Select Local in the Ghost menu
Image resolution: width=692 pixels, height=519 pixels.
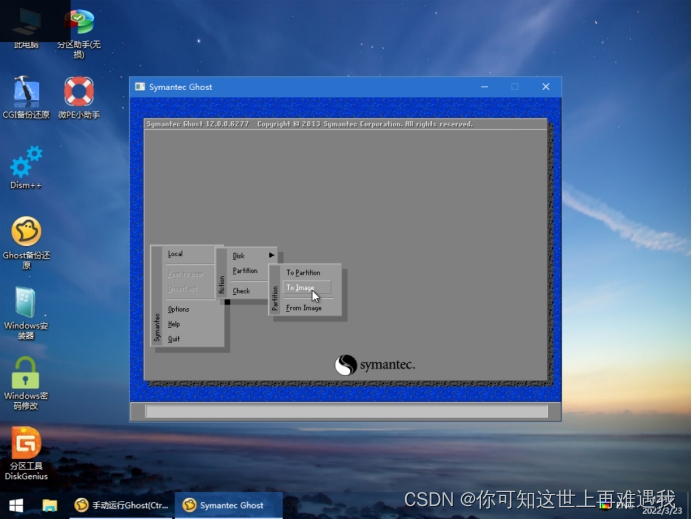coord(175,254)
